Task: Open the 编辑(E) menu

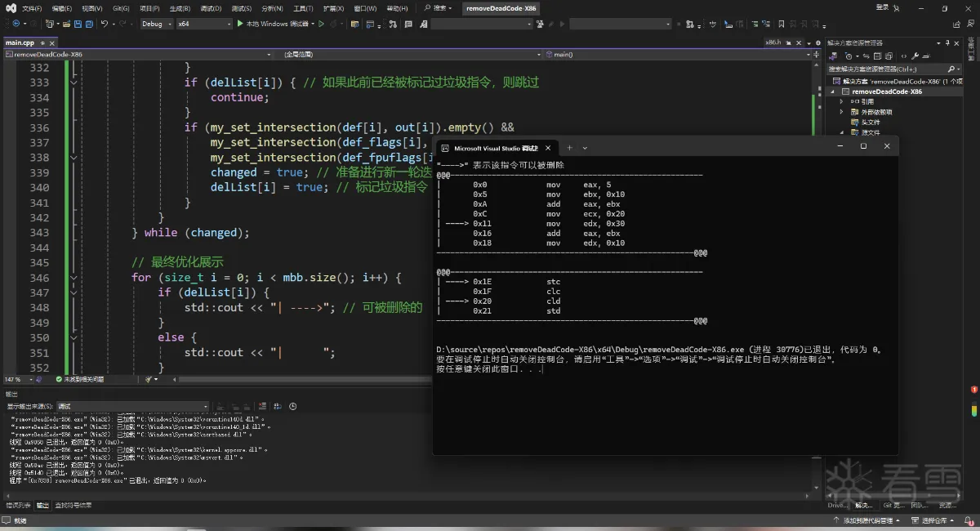Action: 61,8
